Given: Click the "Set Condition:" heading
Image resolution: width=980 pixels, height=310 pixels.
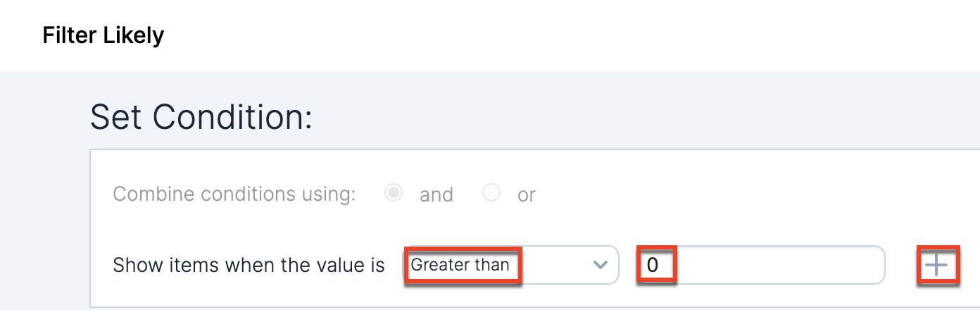Looking at the screenshot, I should 201,117.
